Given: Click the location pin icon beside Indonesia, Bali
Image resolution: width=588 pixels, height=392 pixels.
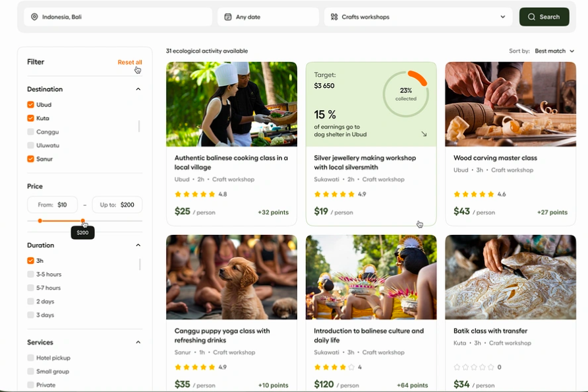Looking at the screenshot, I should coord(34,17).
